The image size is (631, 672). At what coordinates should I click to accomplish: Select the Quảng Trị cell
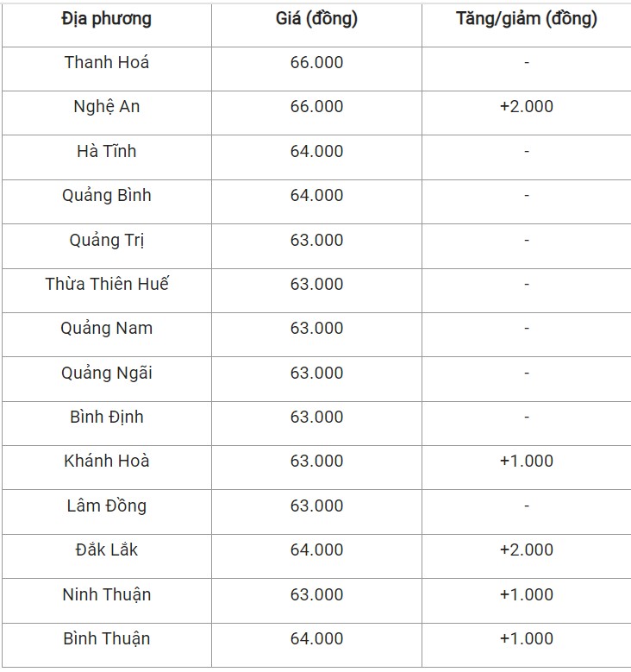click(106, 240)
